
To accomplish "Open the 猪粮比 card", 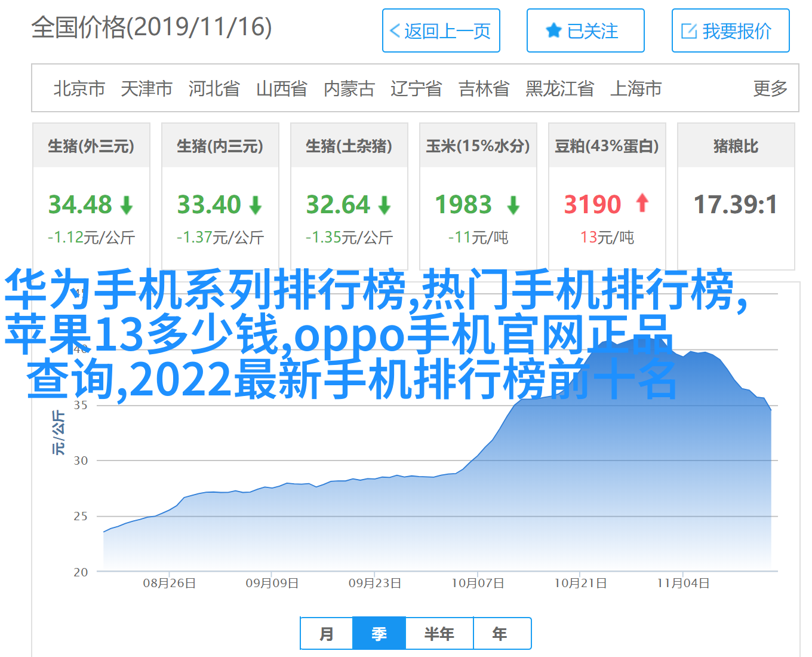I will (736, 197).
